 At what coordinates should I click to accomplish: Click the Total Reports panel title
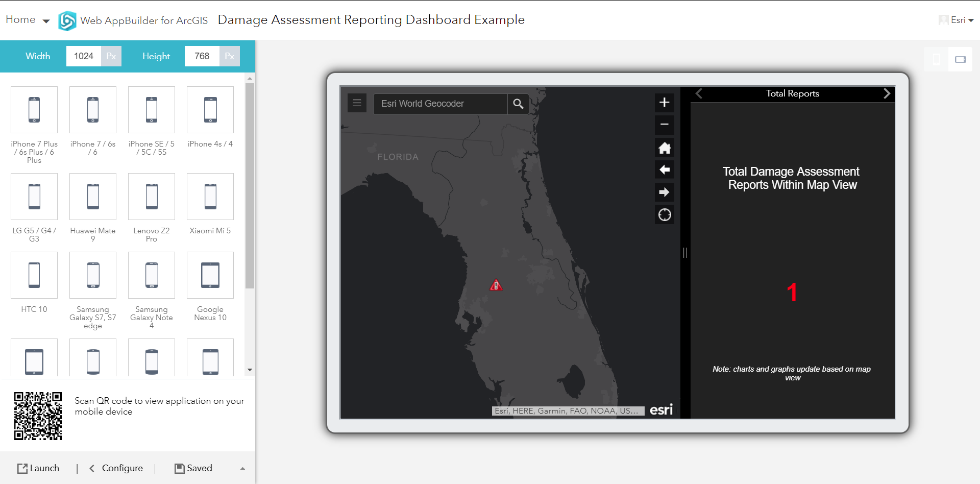point(793,93)
